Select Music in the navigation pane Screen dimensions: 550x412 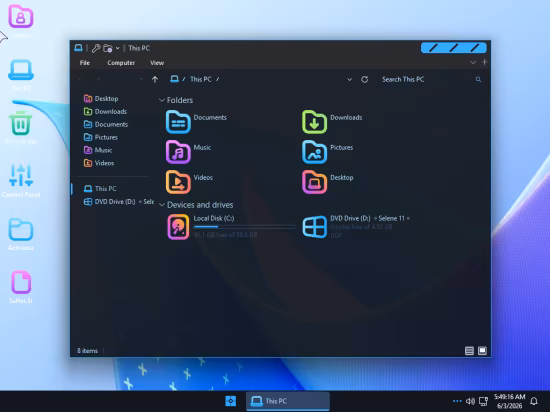tap(98, 150)
